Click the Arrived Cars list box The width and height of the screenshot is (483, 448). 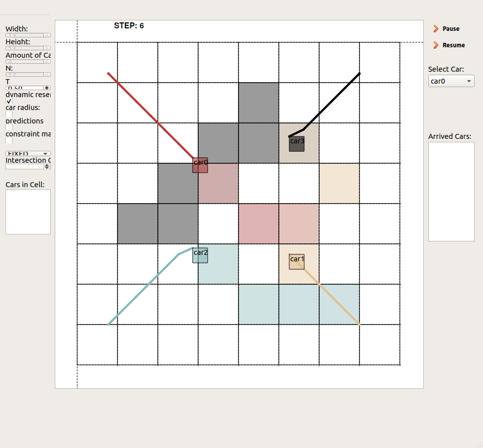(x=451, y=192)
